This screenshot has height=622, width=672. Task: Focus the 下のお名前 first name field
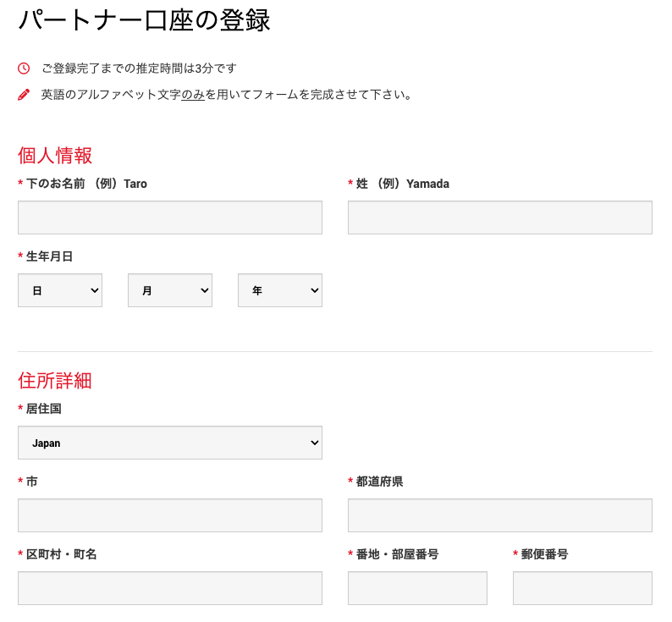[x=169, y=217]
